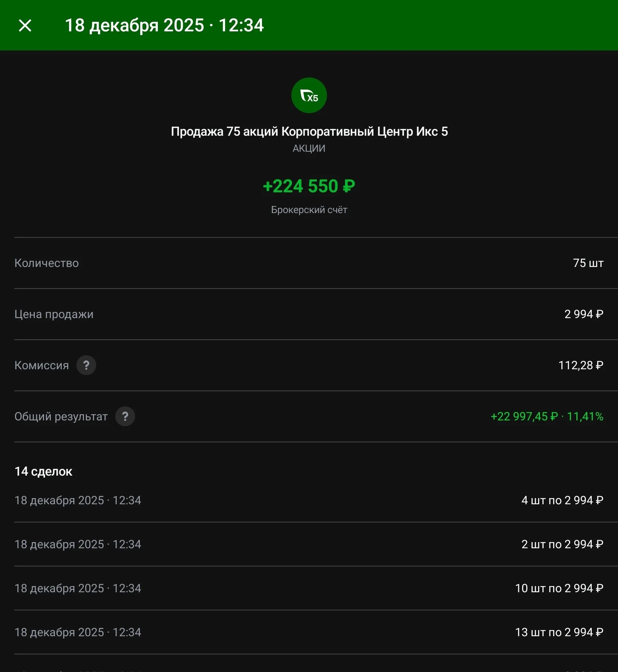Select the sale price value of 2 994 ₽

(584, 314)
